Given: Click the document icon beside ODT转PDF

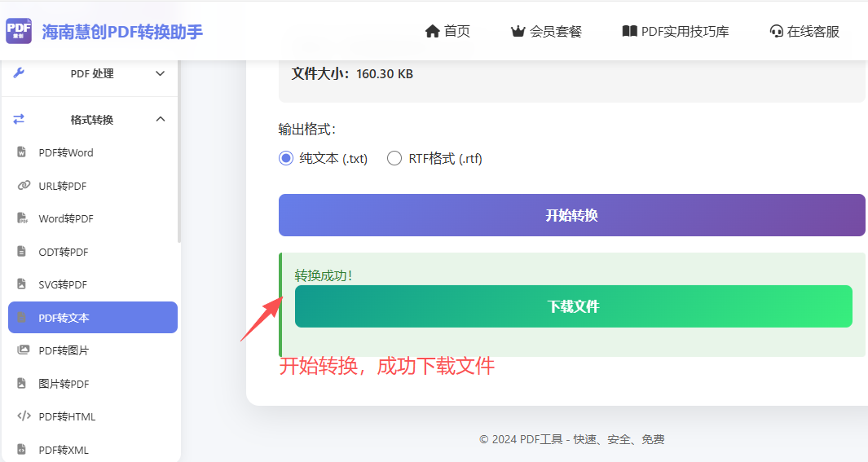Looking at the screenshot, I should [21, 251].
